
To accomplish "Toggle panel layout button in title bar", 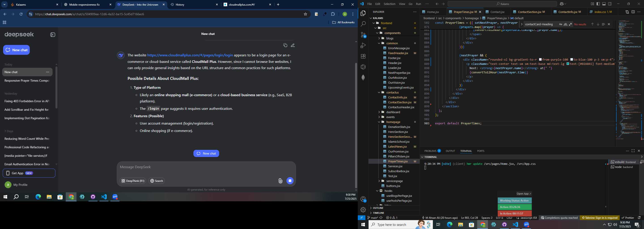I will tap(604, 4).
